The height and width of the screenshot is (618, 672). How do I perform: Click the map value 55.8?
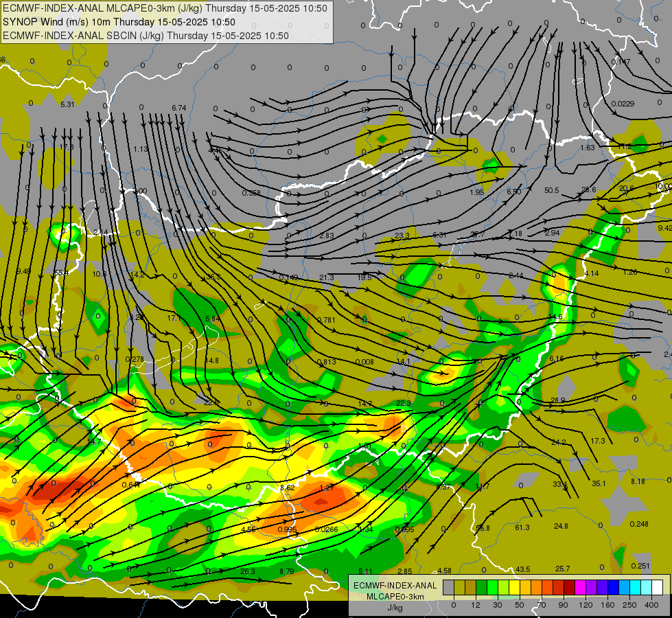tap(483, 528)
